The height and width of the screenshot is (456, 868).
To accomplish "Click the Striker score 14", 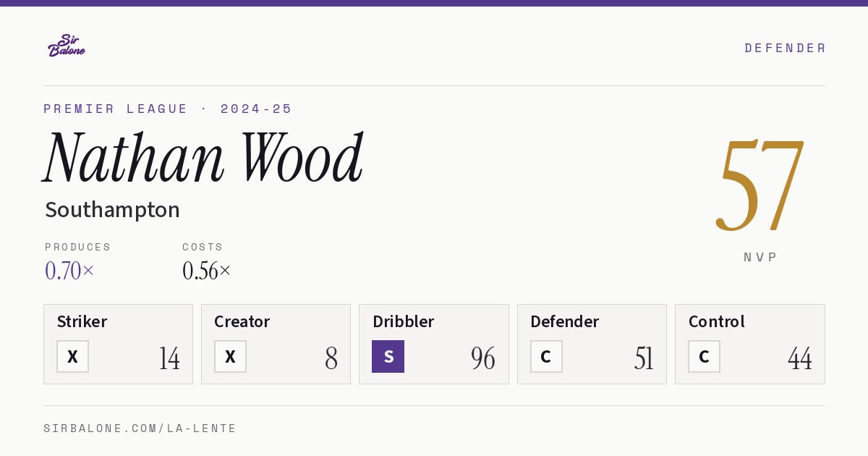I will (169, 358).
